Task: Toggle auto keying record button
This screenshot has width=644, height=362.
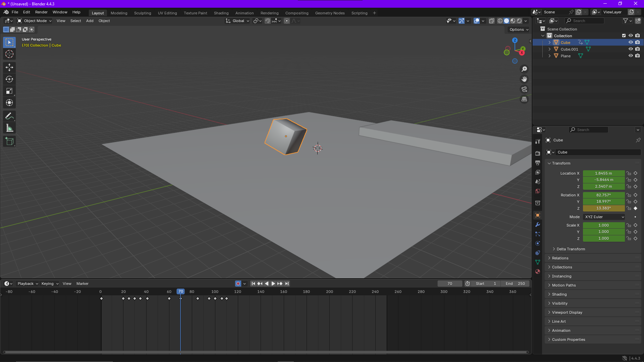Action: click(238, 284)
